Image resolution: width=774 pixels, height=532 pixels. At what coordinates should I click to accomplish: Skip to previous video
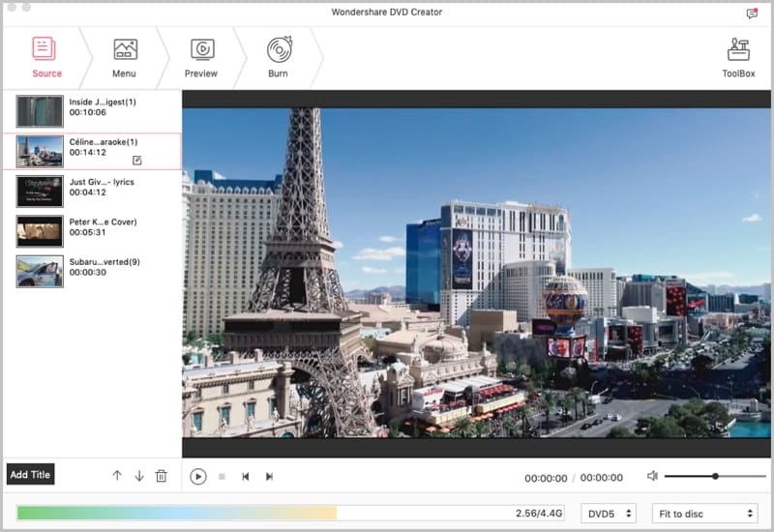coord(246,476)
